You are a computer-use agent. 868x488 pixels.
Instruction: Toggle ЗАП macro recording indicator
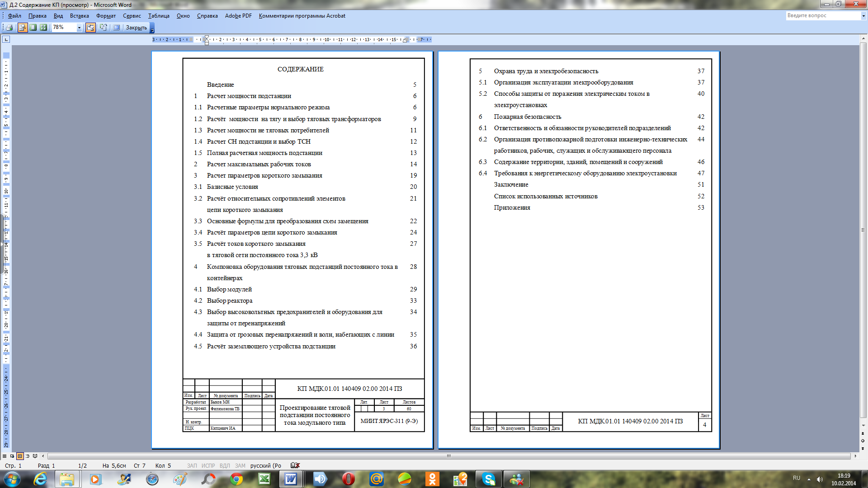[x=192, y=465]
